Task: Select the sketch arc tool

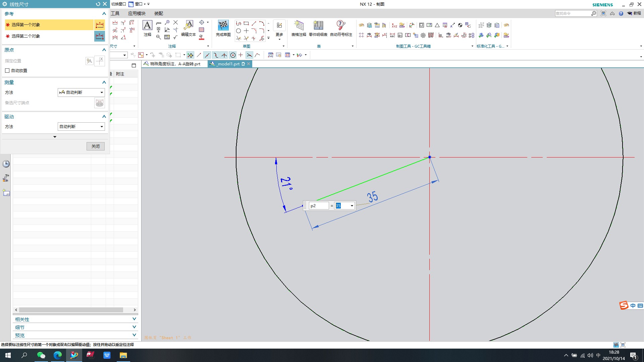Action: (262, 23)
